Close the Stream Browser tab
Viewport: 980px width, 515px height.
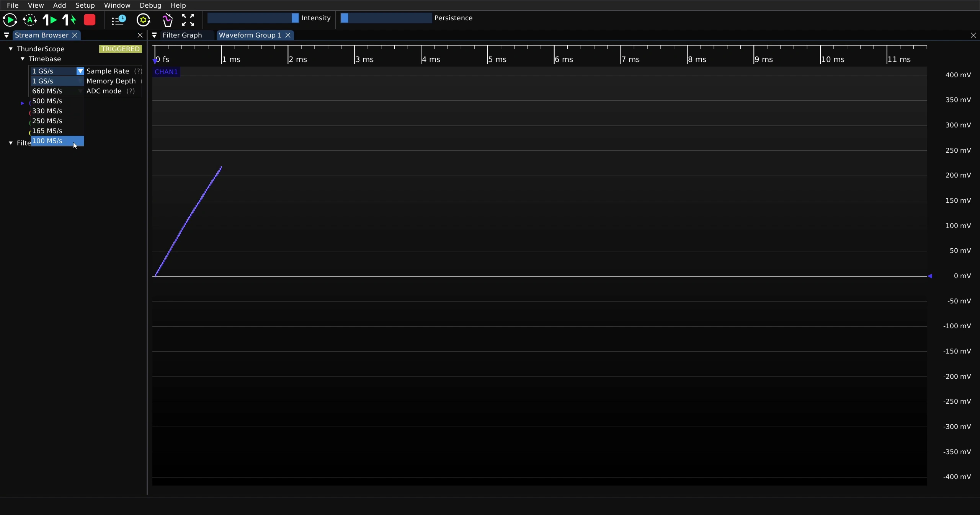[x=75, y=35]
